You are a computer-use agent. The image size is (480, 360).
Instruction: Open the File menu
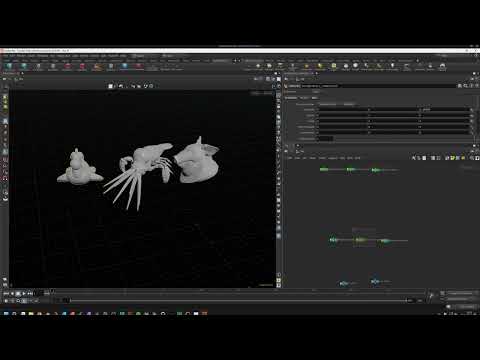click(x=5, y=56)
